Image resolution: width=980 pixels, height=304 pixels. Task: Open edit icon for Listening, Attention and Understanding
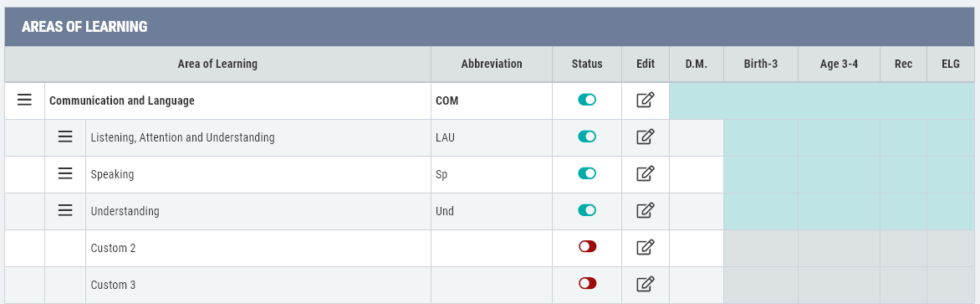[645, 137]
